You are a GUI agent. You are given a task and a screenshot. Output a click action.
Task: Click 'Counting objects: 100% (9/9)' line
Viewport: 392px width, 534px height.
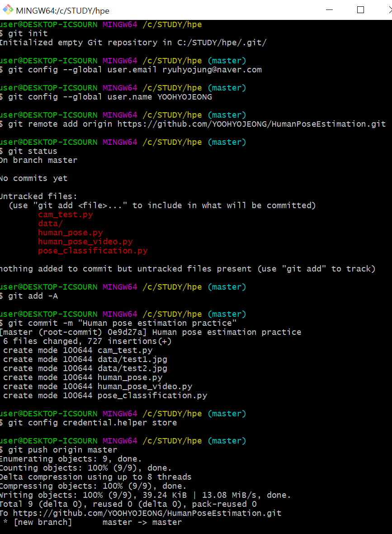click(86, 468)
